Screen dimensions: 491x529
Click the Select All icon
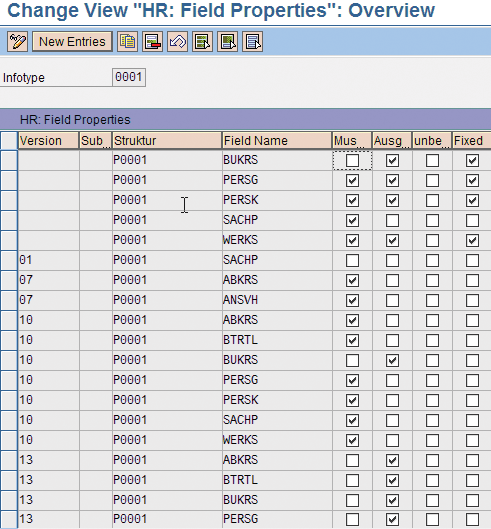coord(202,42)
